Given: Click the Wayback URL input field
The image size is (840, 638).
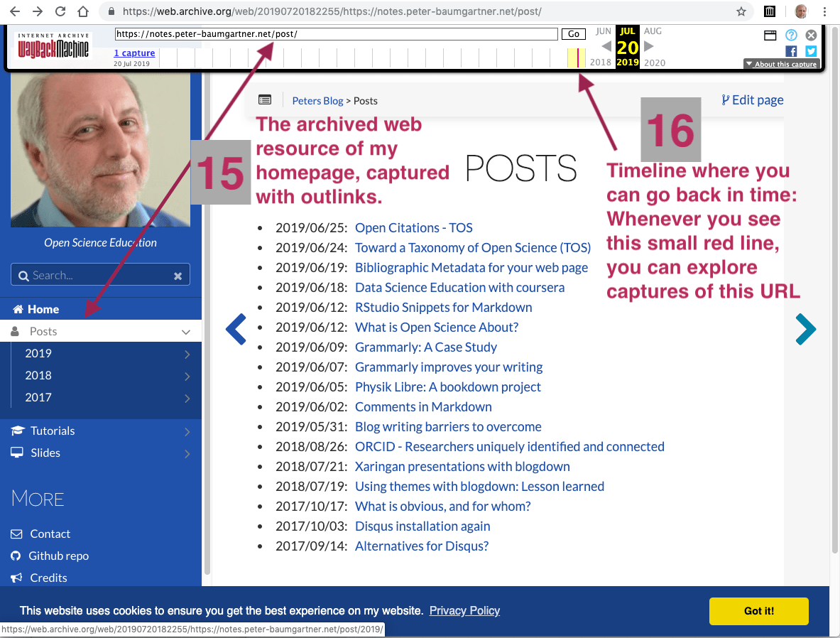Looking at the screenshot, I should point(336,34).
